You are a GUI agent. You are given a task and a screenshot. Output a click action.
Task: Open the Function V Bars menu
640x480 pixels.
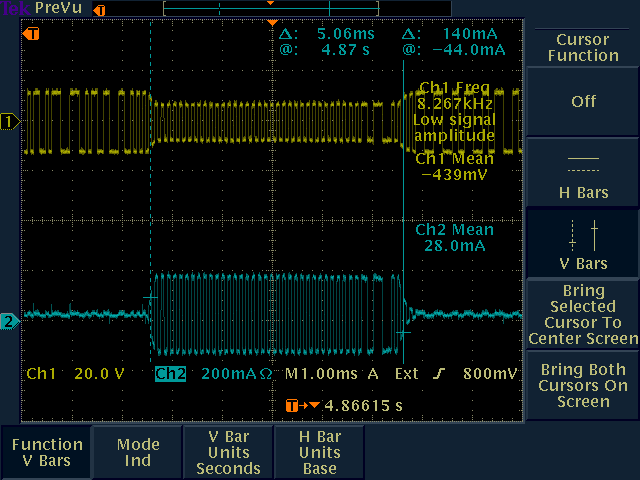(47, 452)
